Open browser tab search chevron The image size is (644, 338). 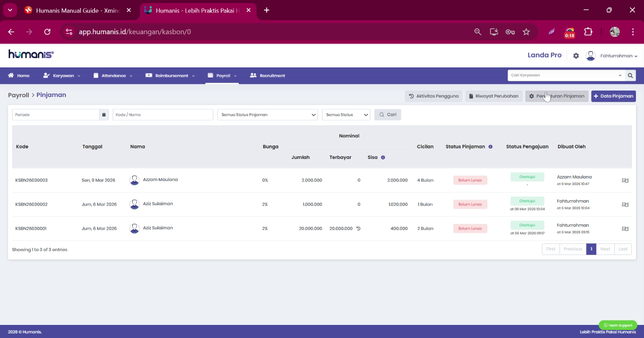click(x=10, y=10)
